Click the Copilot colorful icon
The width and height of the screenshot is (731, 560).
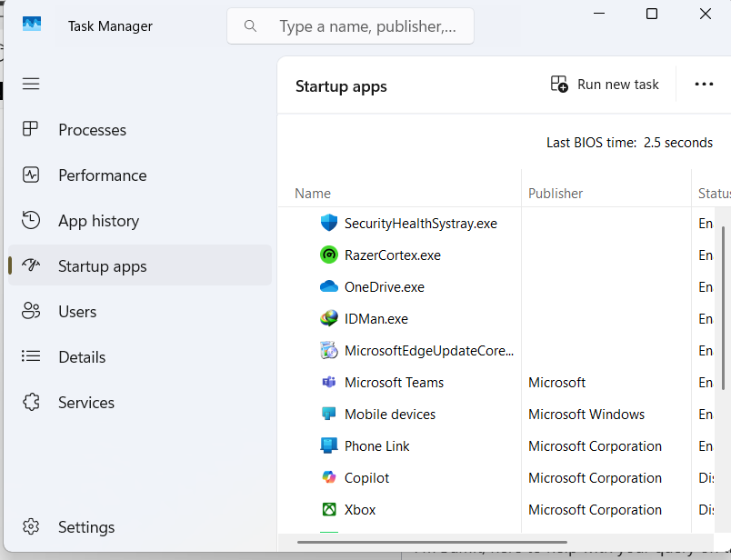point(328,477)
